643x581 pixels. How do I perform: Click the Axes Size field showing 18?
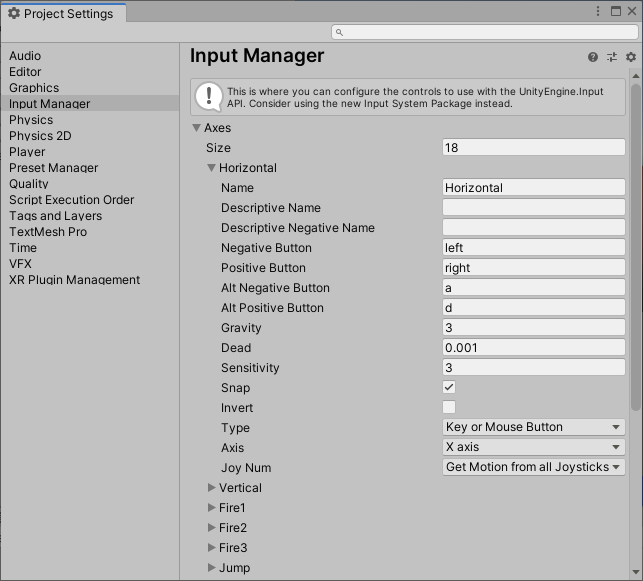(534, 147)
